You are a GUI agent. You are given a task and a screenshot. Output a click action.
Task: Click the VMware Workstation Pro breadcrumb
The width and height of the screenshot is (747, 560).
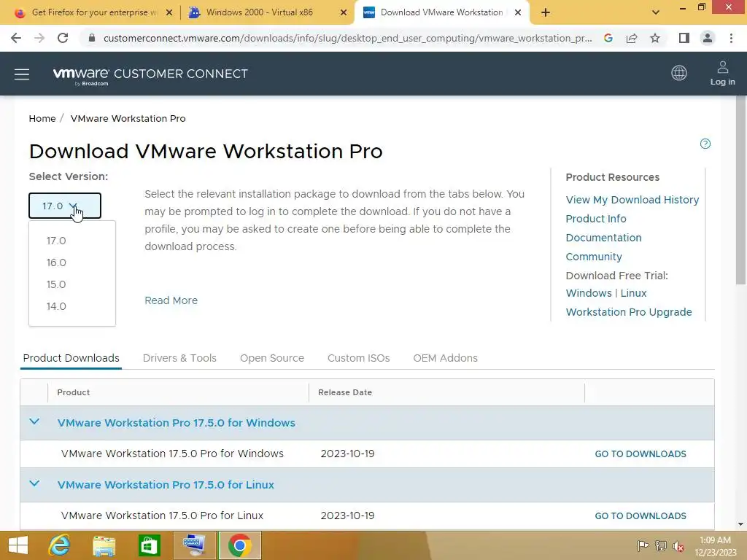pyautogui.click(x=128, y=119)
